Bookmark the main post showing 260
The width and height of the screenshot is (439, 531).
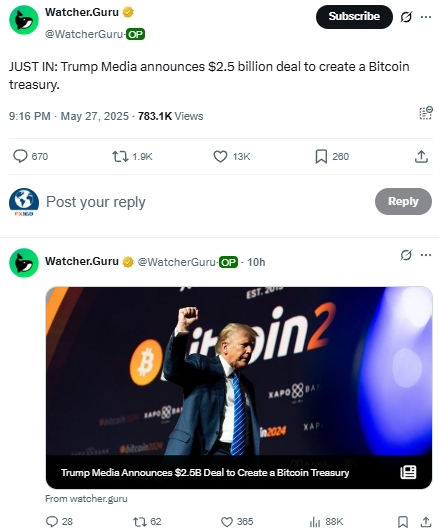321,156
